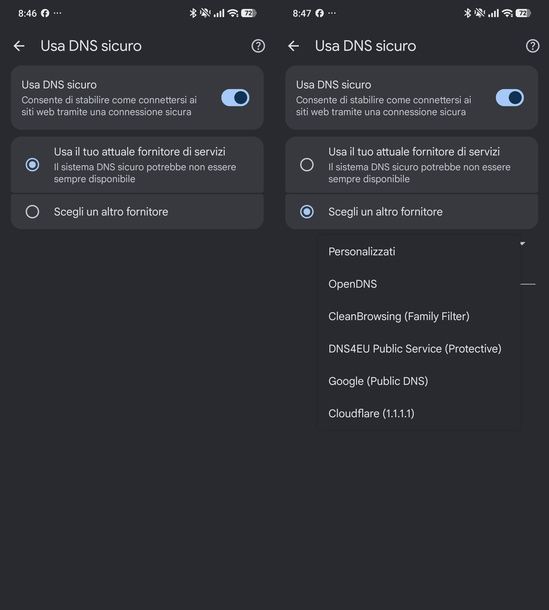The width and height of the screenshot is (549, 610).
Task: Toggle Usa DNS sicuro switch in right screen
Action: tap(510, 98)
